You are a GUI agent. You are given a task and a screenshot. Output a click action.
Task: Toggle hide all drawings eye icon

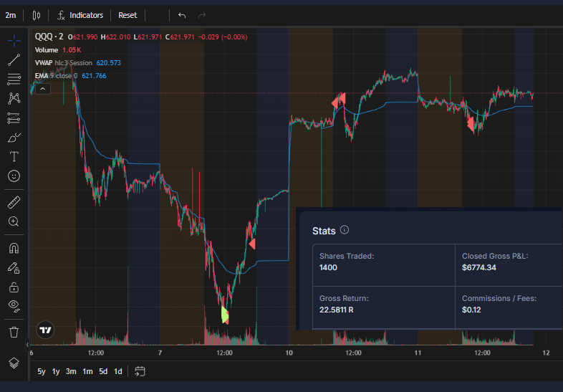point(14,306)
